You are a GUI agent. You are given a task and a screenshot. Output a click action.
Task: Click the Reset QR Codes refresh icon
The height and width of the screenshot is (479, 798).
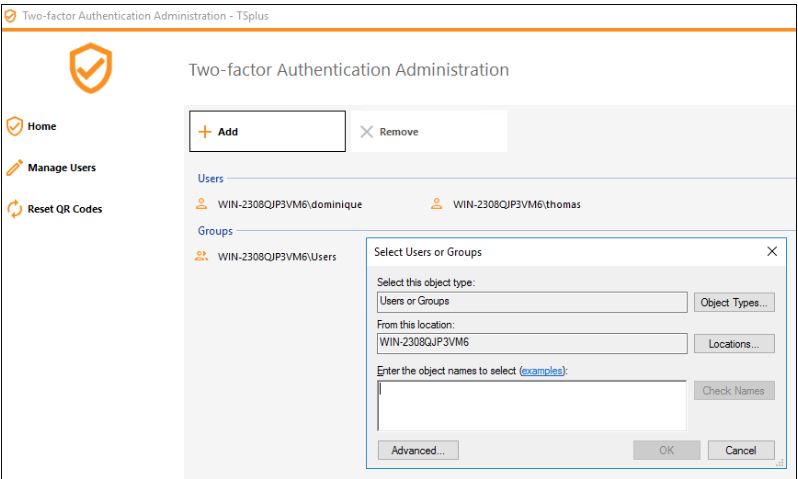click(14, 209)
